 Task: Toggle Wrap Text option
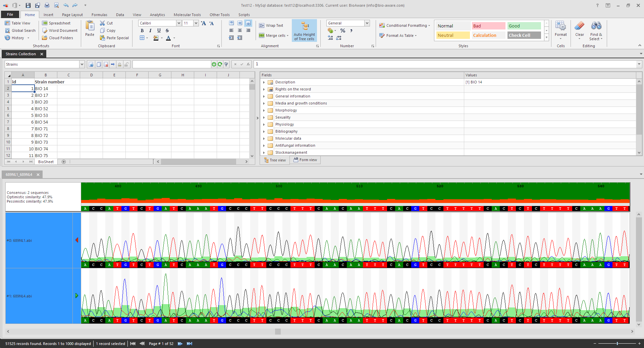click(271, 25)
